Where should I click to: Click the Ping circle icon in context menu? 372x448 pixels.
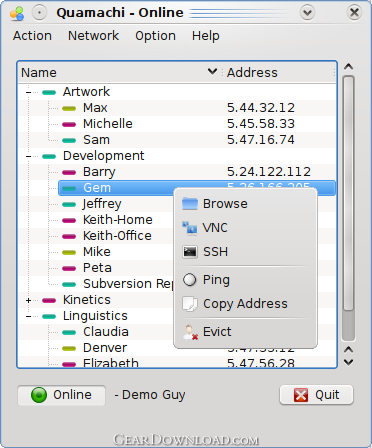190,280
